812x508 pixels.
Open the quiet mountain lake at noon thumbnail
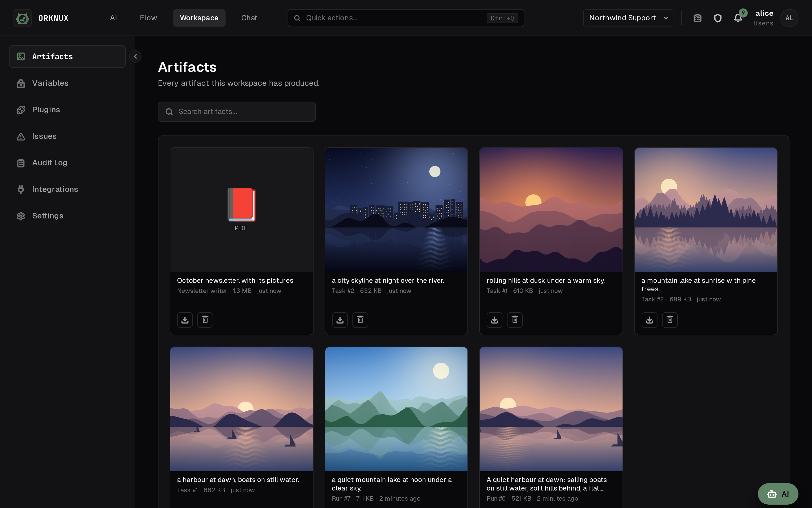point(396,409)
